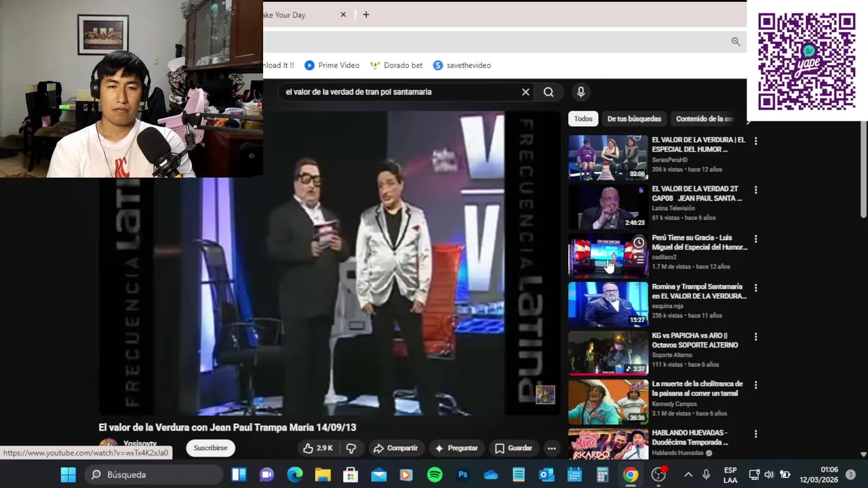This screenshot has height=488, width=868.
Task: Save video with Guardar button
Action: click(514, 448)
